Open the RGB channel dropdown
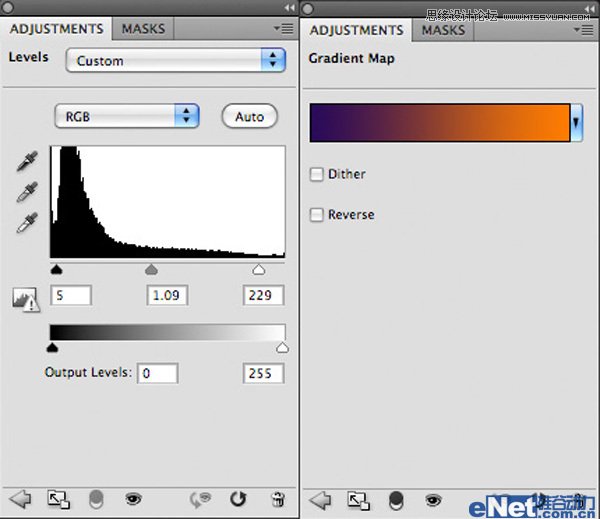Screen dimensions: 600x519 click(x=127, y=116)
